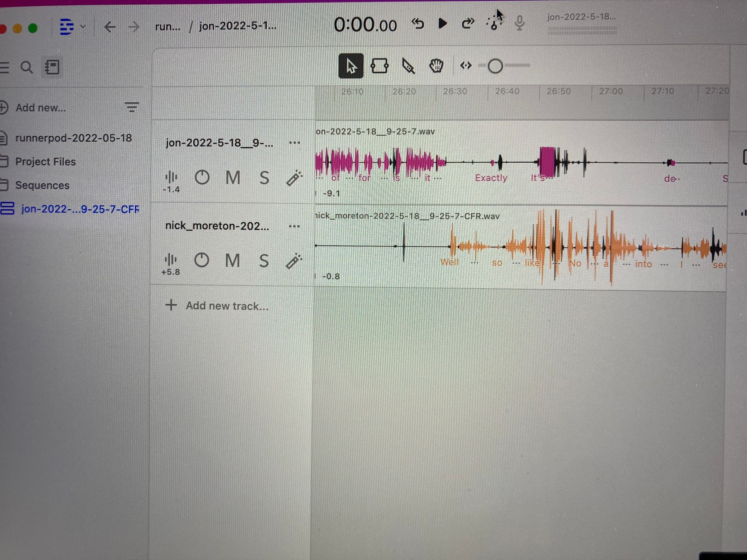Screen dimensions: 747x560
Task: Open the runnerpod-2022-05-18 document in the sidebar
Action: (74, 138)
